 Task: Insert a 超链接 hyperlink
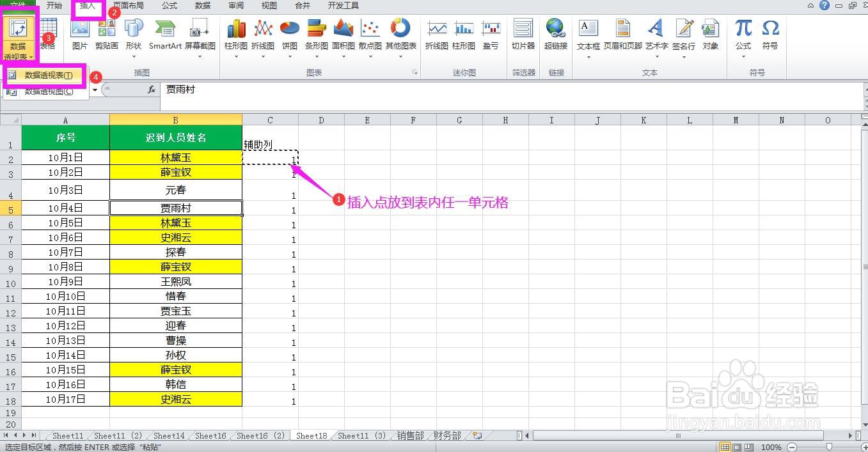556,34
